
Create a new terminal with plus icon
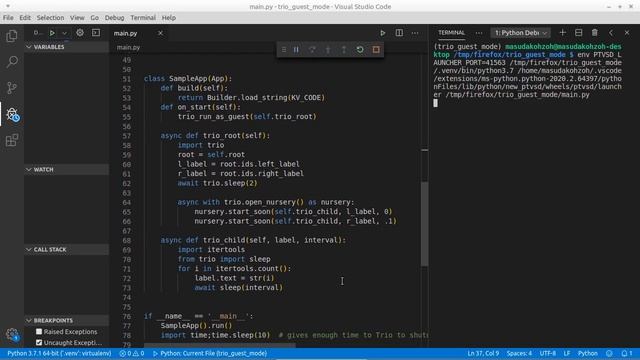point(562,33)
